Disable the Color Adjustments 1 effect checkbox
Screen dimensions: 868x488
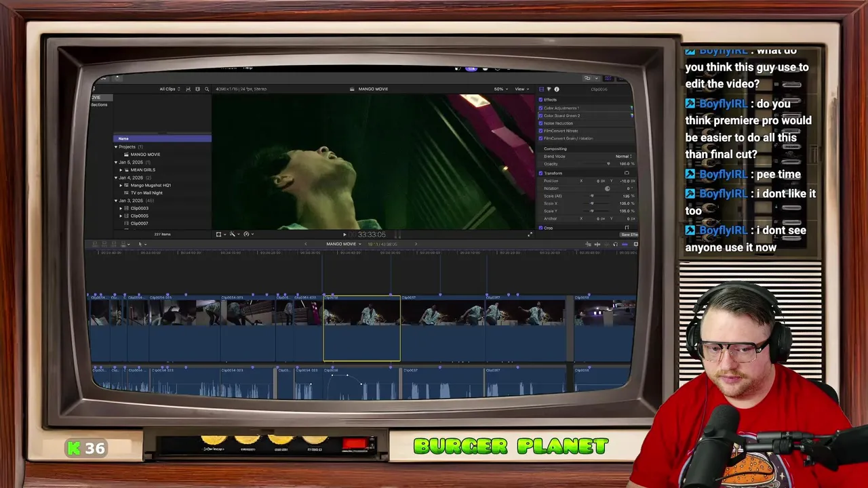pos(540,108)
